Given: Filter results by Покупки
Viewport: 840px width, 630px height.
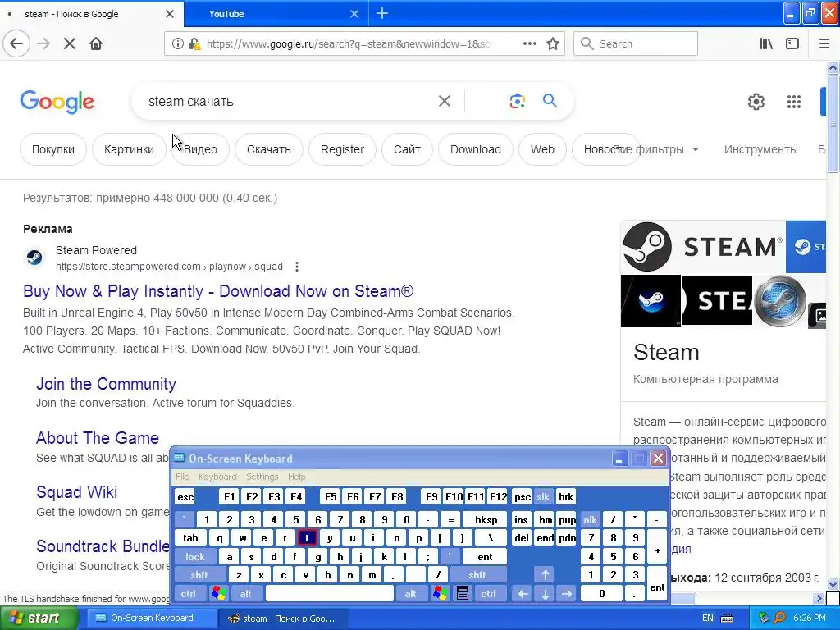Looking at the screenshot, I should tap(53, 149).
